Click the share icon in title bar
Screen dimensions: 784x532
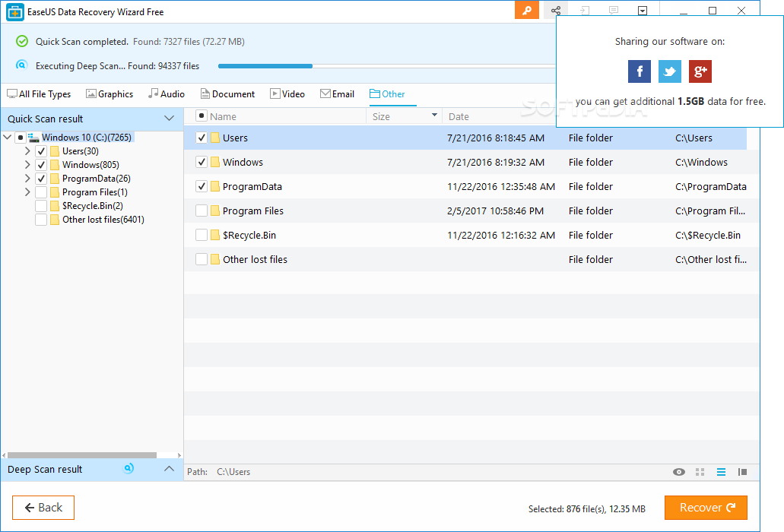556,11
